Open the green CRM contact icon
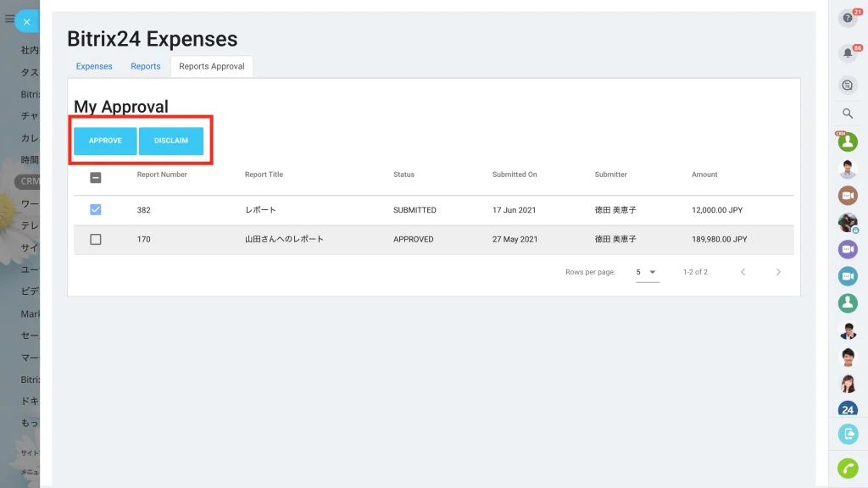Viewport: 868px width, 488px height. coord(848,141)
